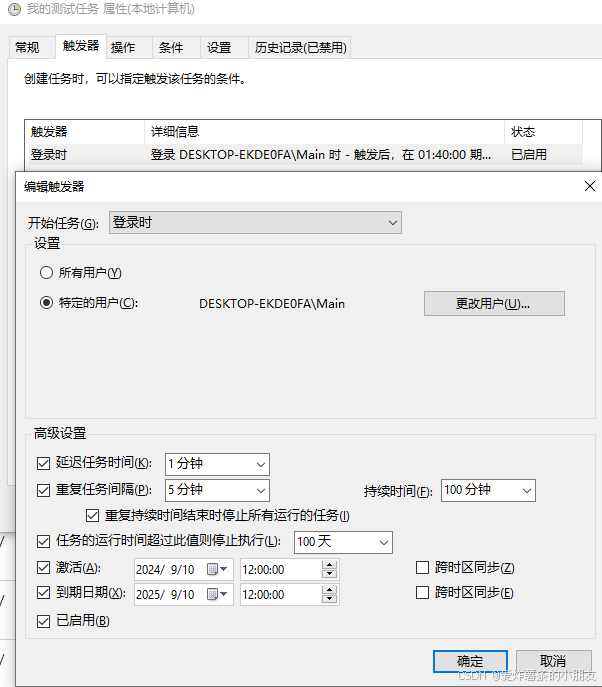Decrease activation time with down spinner
The image size is (602, 687).
329,574
